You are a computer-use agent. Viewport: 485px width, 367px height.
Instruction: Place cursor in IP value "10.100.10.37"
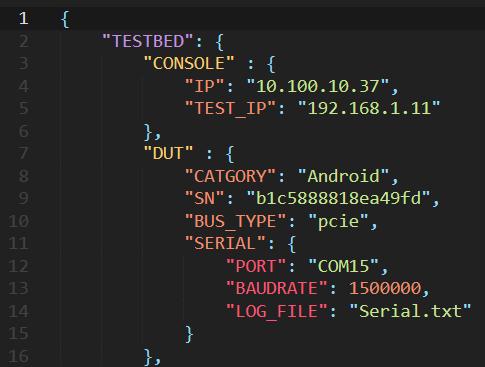[x=318, y=86]
